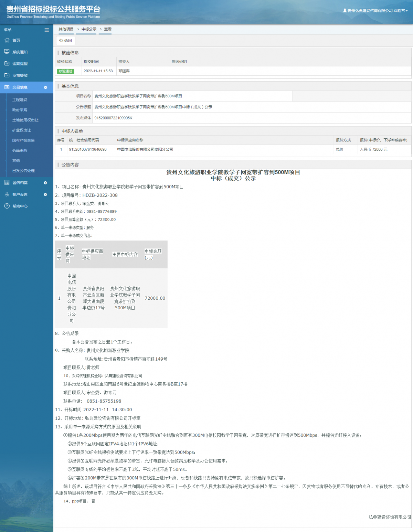Select 国有产权交易 submenu item
Screen dimensions: 413x532
pos(23,140)
